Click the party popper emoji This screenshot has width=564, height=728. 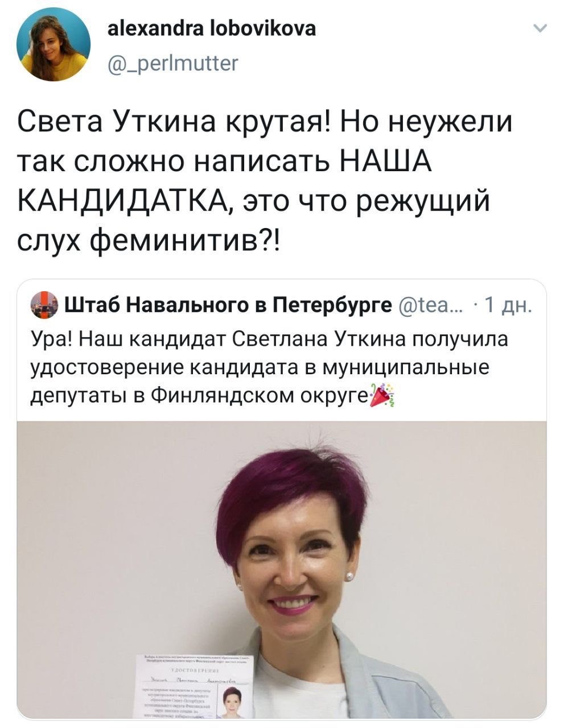[x=382, y=395]
